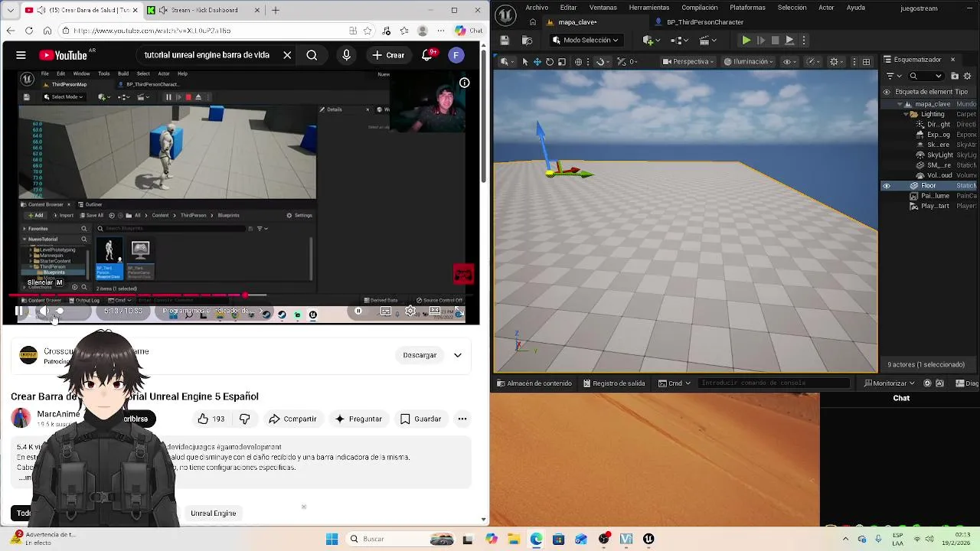Image resolution: width=980 pixels, height=551 pixels.
Task: Open the viewport Show eye dropdown
Action: (790, 61)
